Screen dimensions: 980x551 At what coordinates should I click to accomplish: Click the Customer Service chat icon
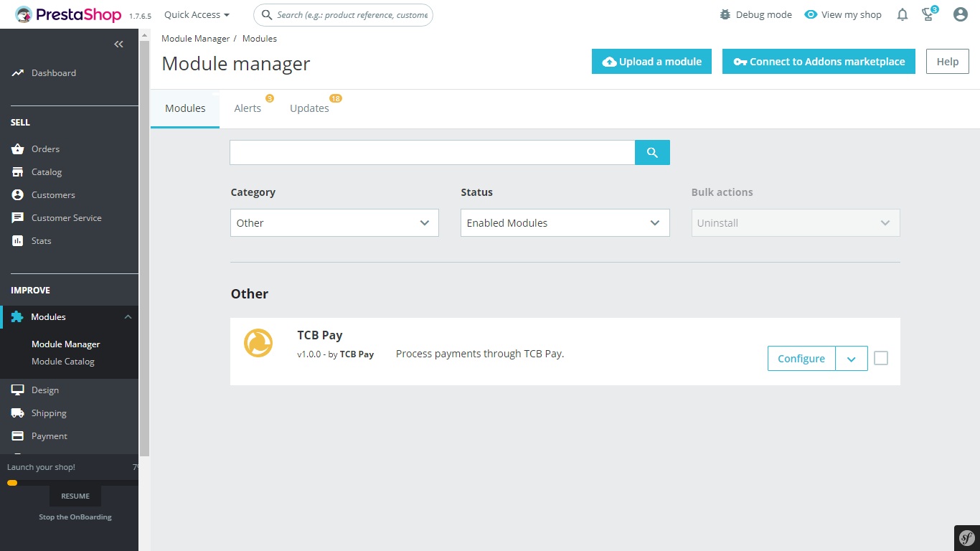[x=18, y=218]
